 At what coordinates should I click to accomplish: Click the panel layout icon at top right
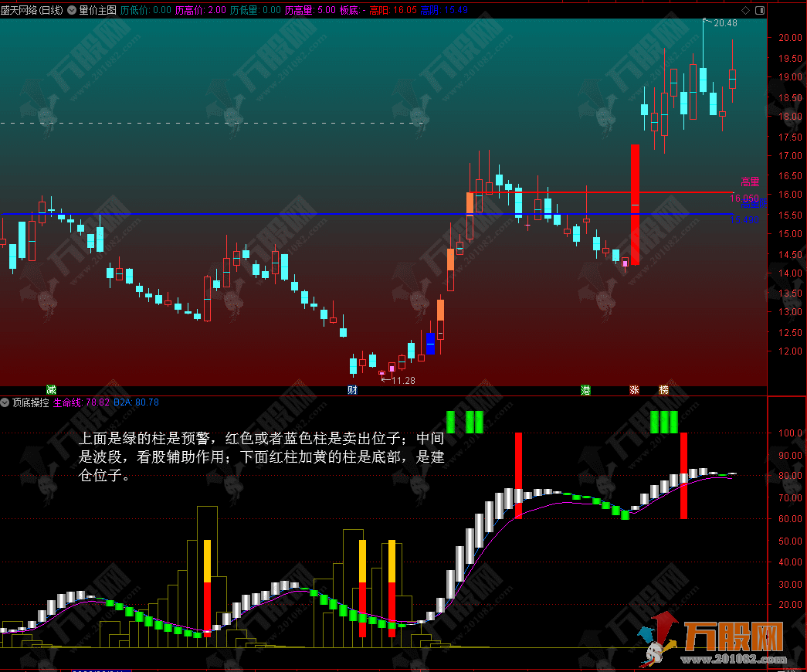758,11
